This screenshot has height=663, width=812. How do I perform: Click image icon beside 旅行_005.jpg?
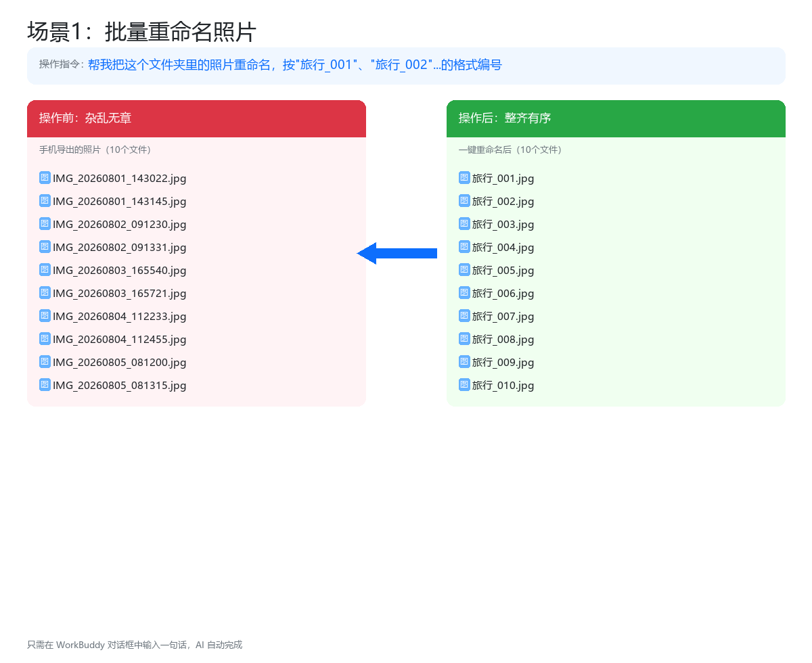click(x=464, y=269)
